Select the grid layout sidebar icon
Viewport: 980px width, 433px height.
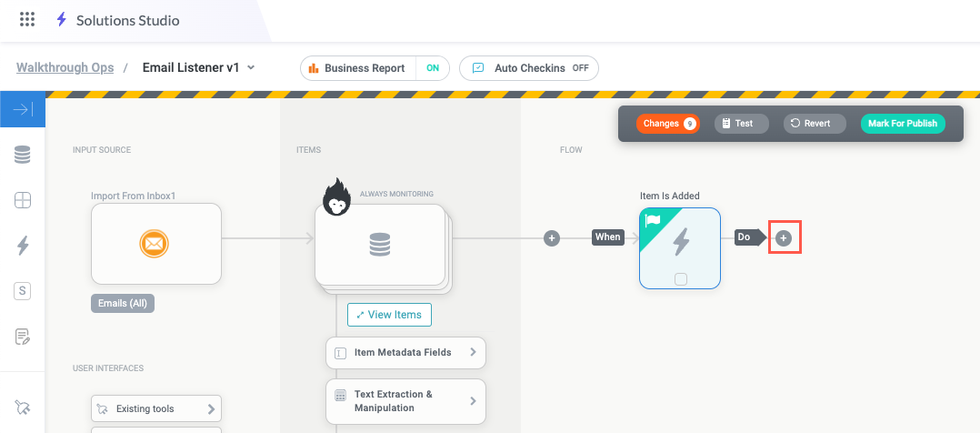point(23,200)
